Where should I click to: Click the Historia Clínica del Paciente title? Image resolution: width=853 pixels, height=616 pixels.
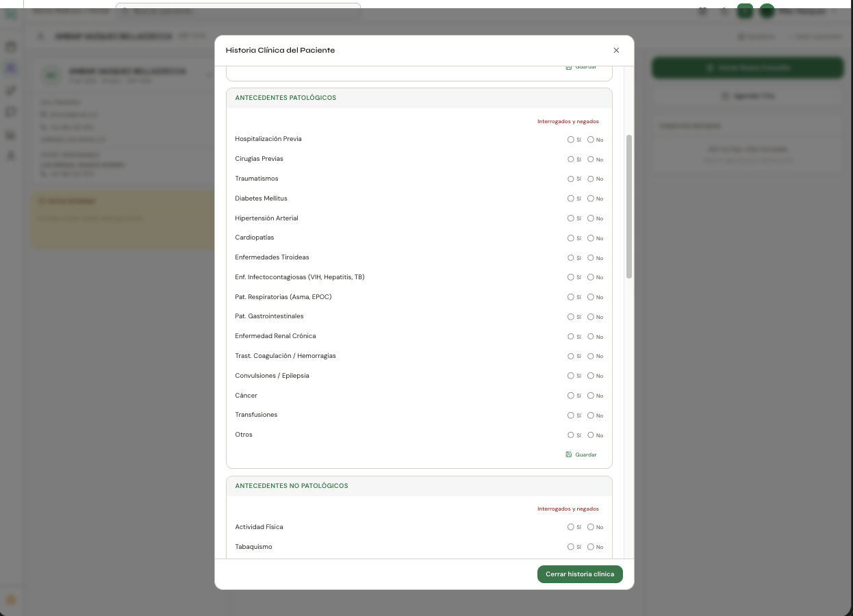tap(280, 50)
